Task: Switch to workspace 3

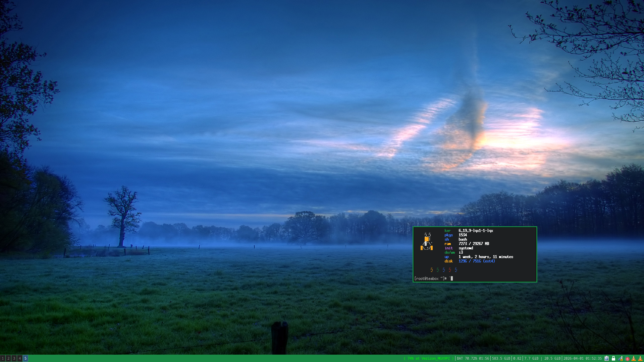Action: tap(14, 358)
